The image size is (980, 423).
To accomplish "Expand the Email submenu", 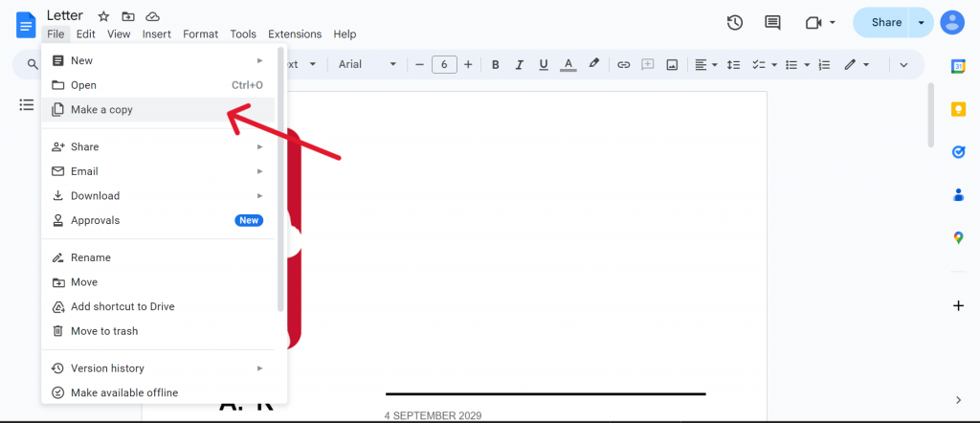I will 158,171.
